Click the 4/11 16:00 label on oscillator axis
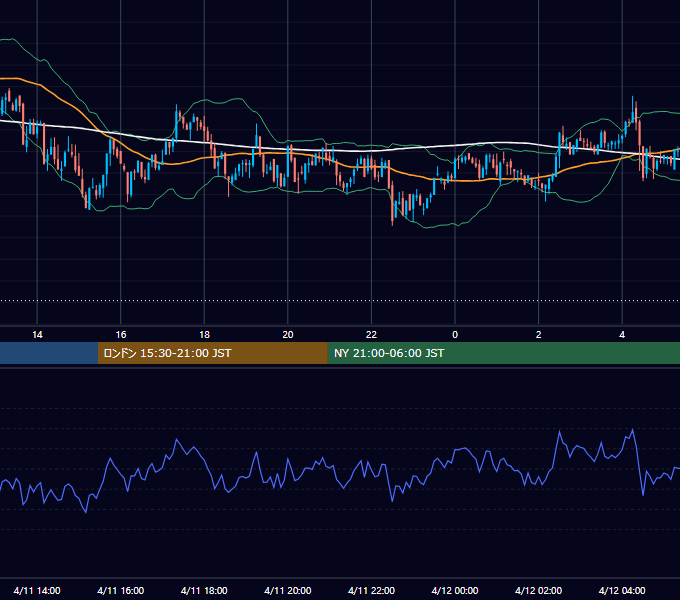Viewport: 680px width, 600px height. [121, 590]
